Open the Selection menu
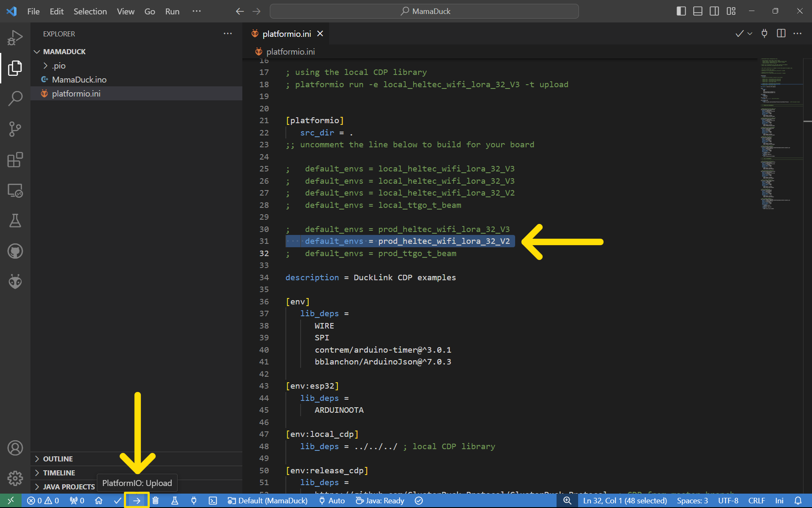Screen dimensions: 812x508 pyautogui.click(x=90, y=11)
